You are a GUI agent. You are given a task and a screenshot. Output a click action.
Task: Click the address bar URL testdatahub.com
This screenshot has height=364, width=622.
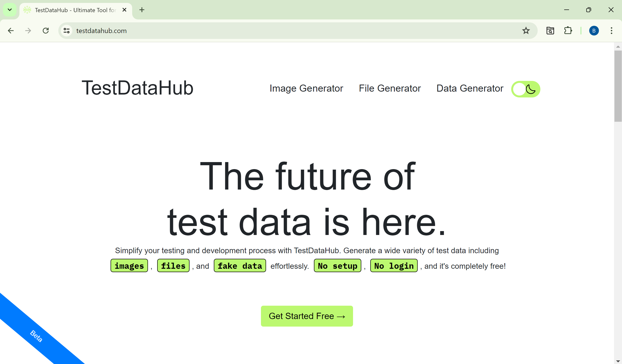(x=102, y=31)
